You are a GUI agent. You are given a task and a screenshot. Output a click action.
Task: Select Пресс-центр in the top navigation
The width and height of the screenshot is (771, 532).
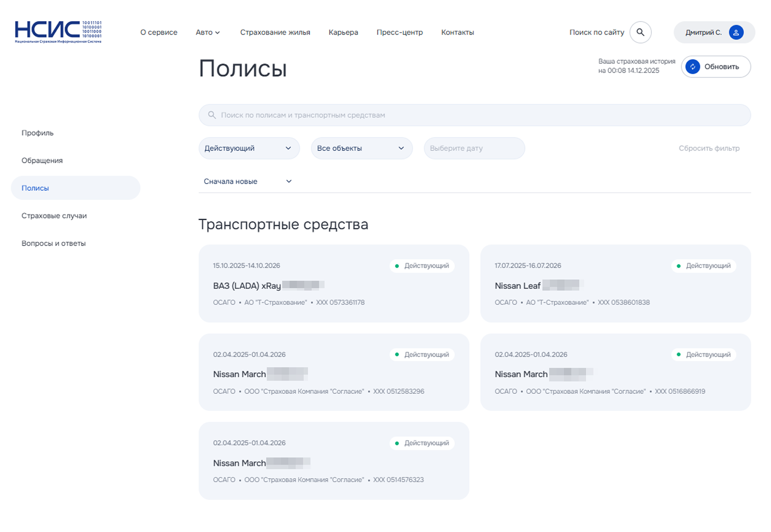(x=400, y=32)
